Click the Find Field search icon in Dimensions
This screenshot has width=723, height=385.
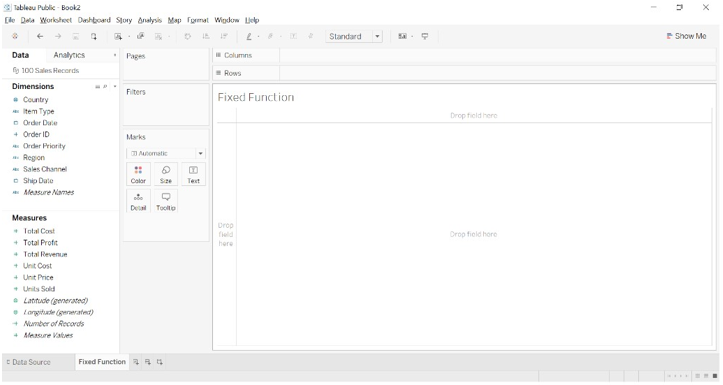pos(105,87)
